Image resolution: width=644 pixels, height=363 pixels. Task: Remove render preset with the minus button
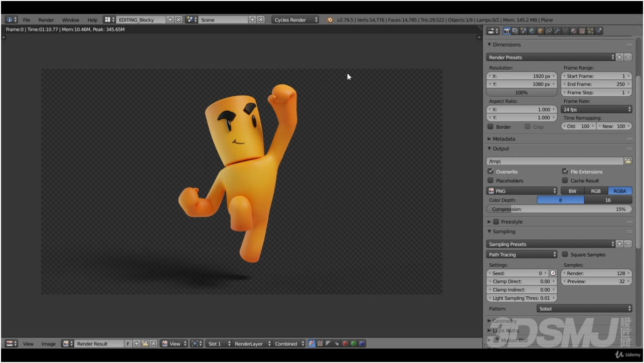pos(628,57)
